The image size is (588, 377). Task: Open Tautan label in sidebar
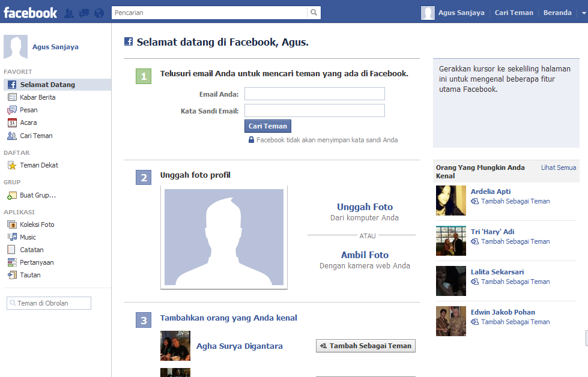coord(30,275)
